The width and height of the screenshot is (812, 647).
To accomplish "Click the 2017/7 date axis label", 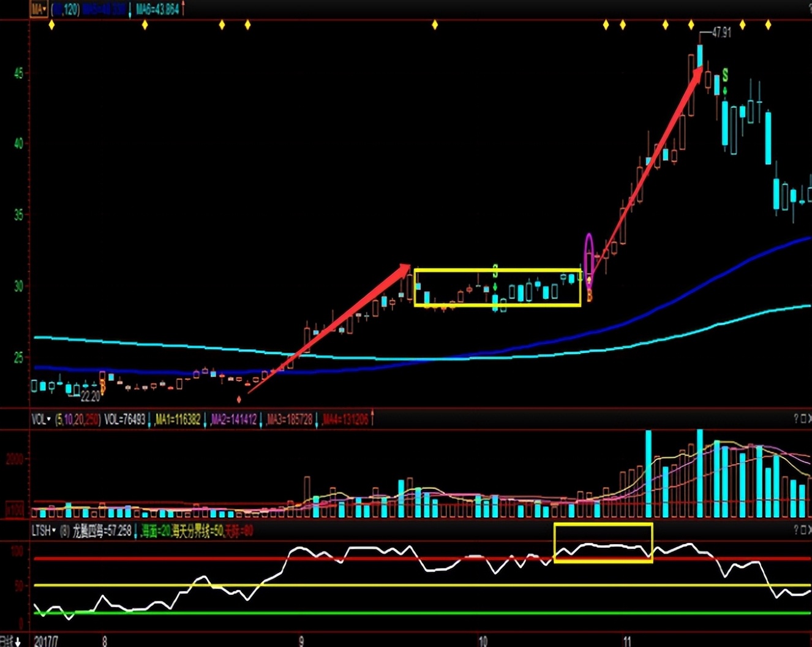I will 46,641.
